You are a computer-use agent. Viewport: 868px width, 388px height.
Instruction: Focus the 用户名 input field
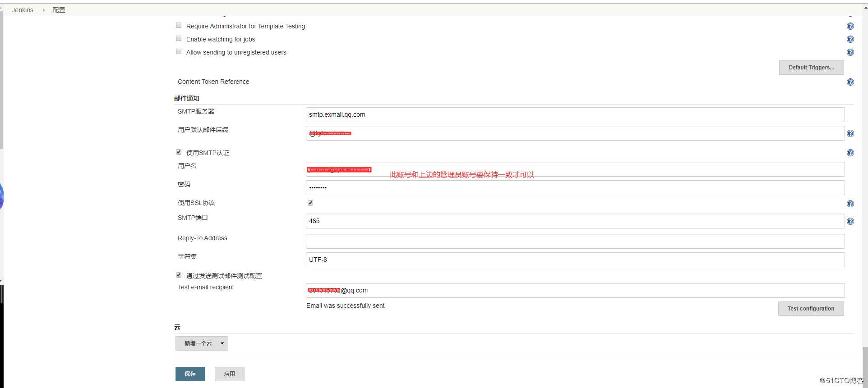pyautogui.click(x=575, y=169)
